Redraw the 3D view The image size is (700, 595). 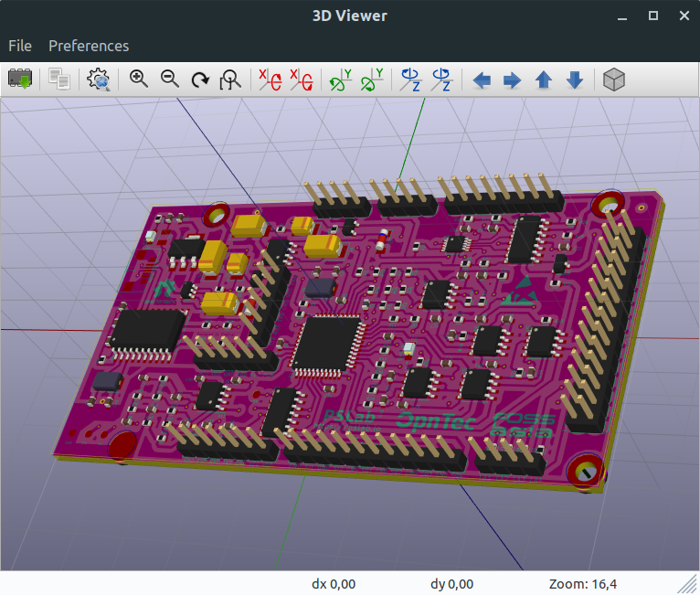pos(200,80)
